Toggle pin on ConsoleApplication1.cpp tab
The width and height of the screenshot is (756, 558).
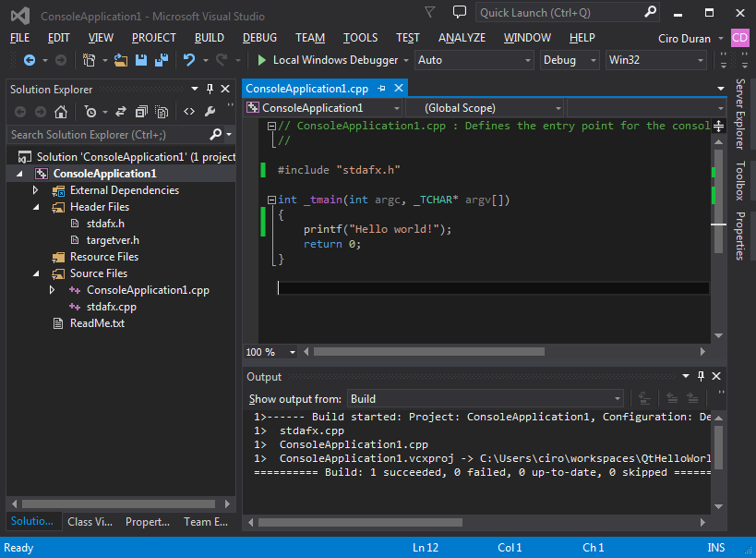click(382, 89)
